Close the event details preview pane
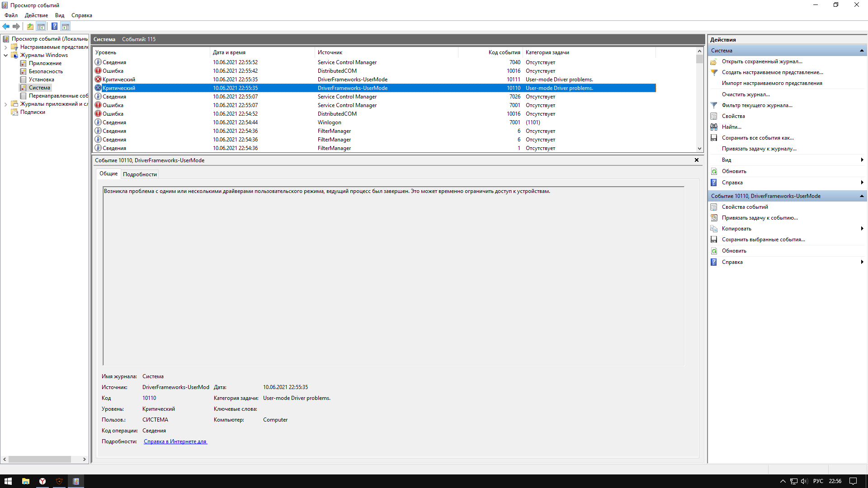868x488 pixels. (x=697, y=160)
